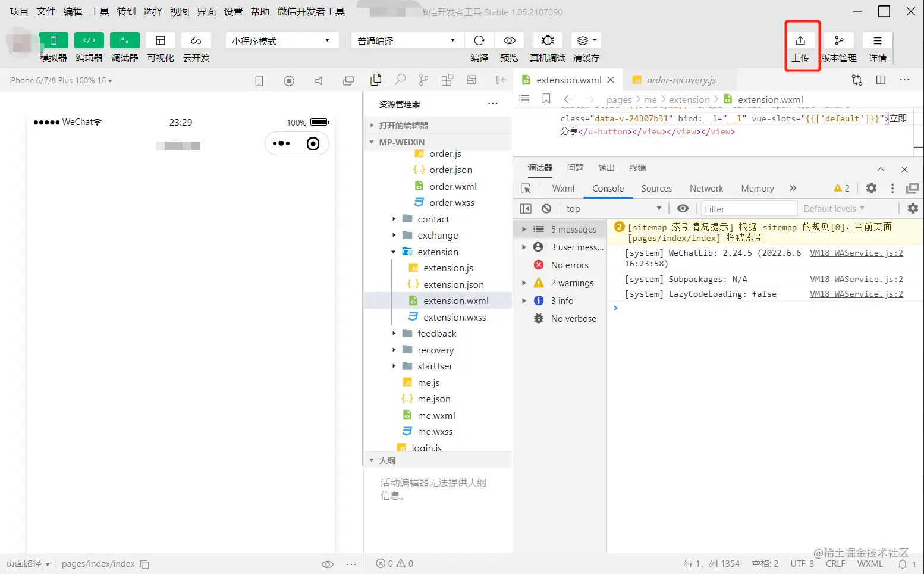Open the details (详情) panel

[x=878, y=40]
